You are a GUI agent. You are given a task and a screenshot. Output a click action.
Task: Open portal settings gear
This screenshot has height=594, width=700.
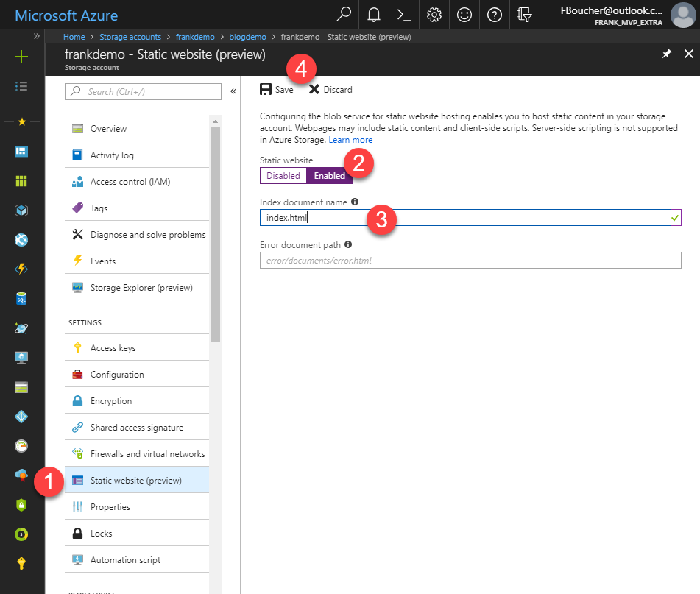click(x=434, y=15)
